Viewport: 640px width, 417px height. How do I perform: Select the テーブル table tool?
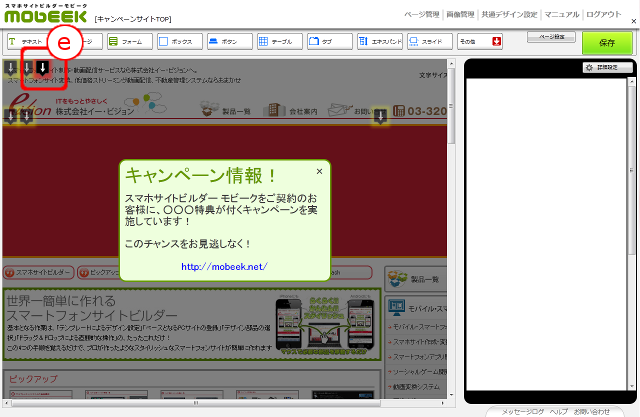pyautogui.click(x=278, y=42)
